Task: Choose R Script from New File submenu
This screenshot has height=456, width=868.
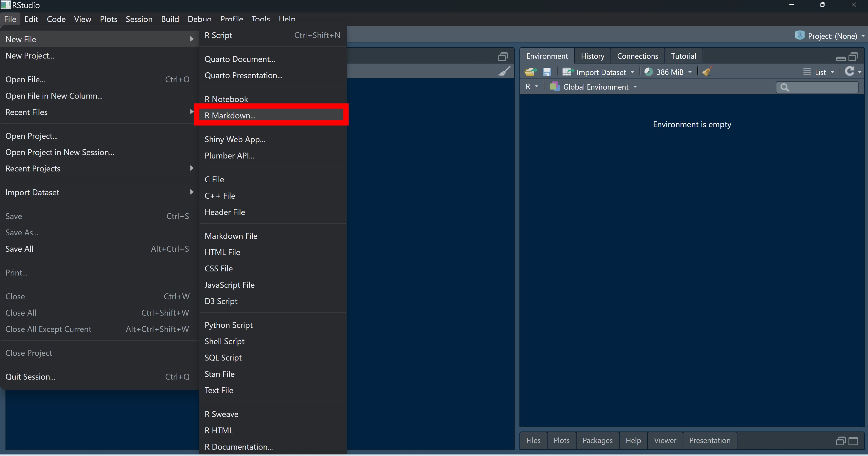Action: 273,35
